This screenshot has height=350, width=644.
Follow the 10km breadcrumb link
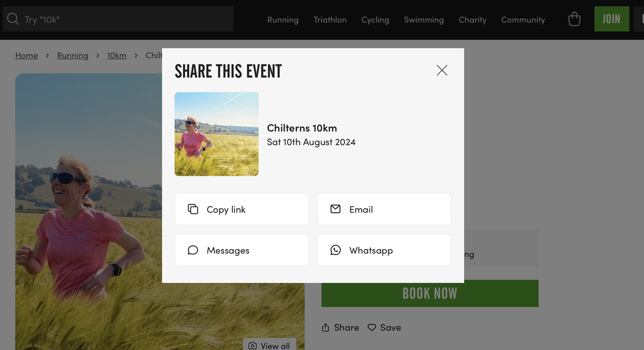tap(116, 55)
